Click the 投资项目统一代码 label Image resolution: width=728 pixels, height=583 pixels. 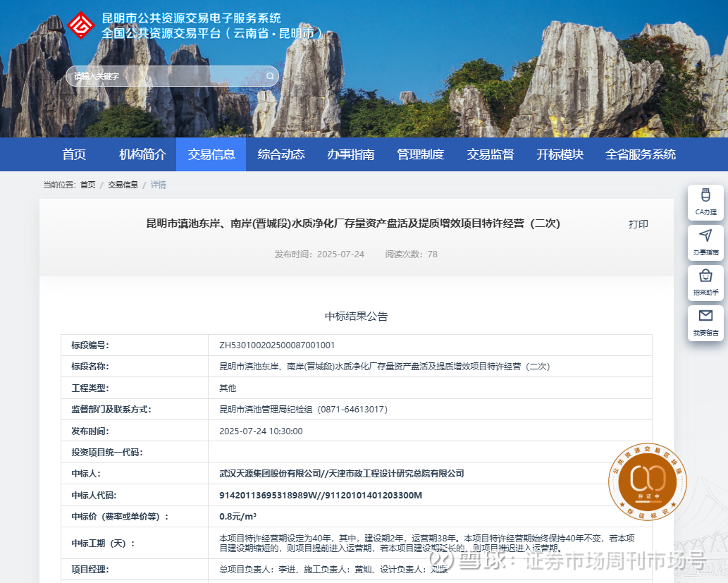point(107,453)
